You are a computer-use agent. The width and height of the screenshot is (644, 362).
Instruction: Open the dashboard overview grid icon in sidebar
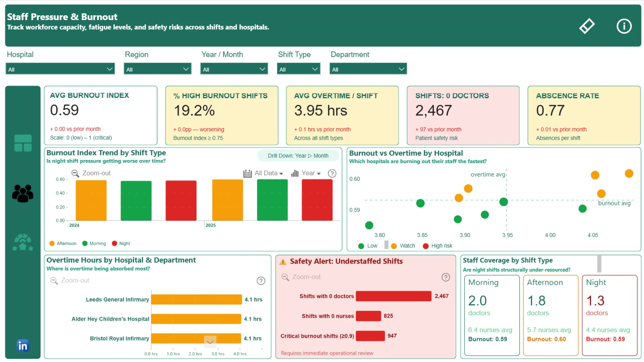pyautogui.click(x=23, y=143)
